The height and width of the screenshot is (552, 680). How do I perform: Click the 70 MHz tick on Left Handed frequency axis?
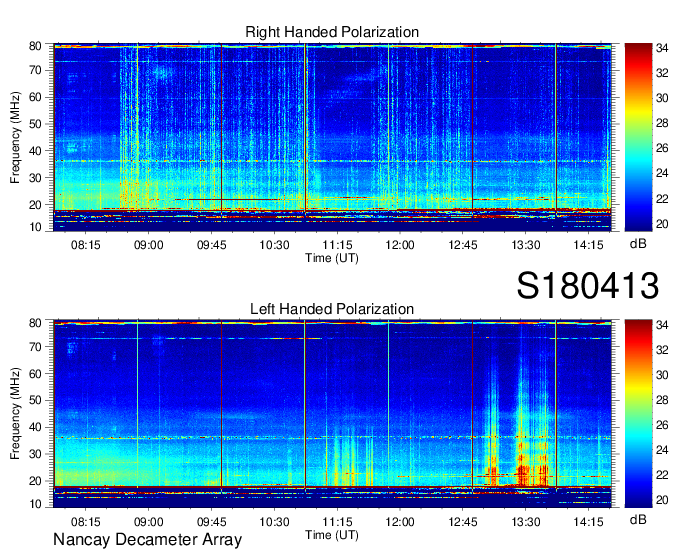click(x=35, y=346)
